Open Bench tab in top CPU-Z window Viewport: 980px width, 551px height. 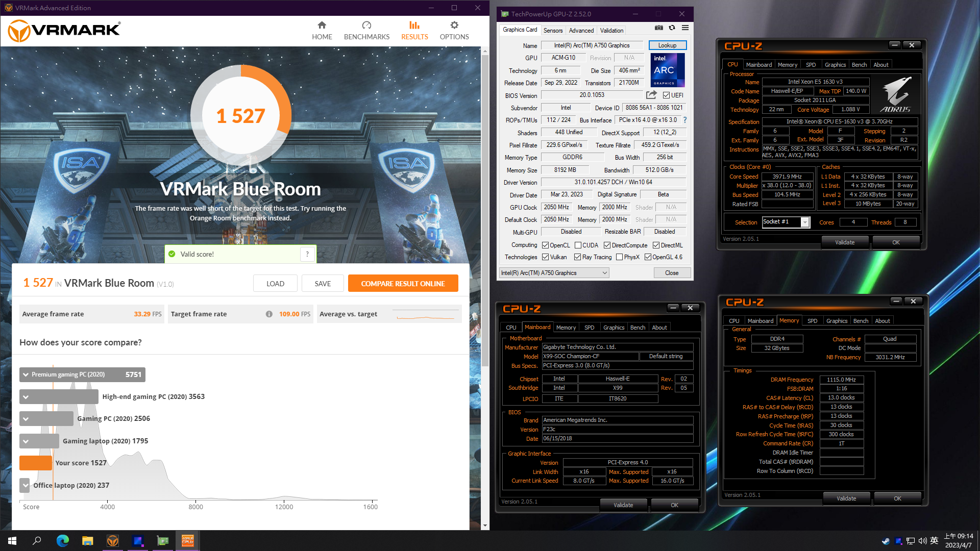pyautogui.click(x=859, y=65)
